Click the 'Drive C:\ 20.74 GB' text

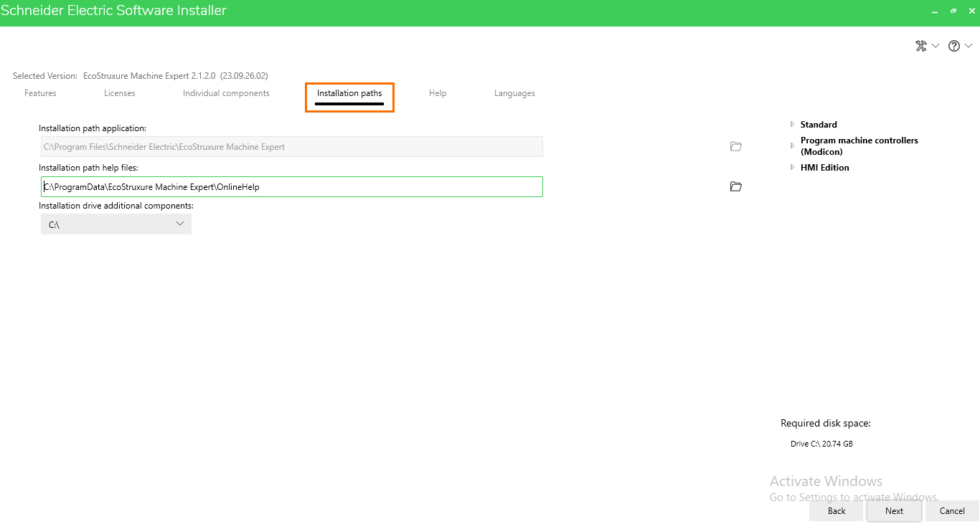tap(821, 444)
